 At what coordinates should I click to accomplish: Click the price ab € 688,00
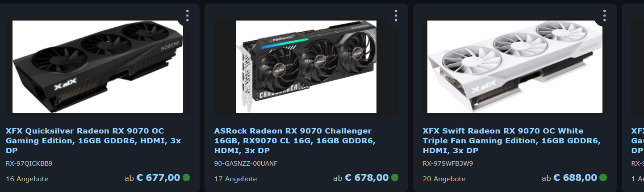point(569,178)
